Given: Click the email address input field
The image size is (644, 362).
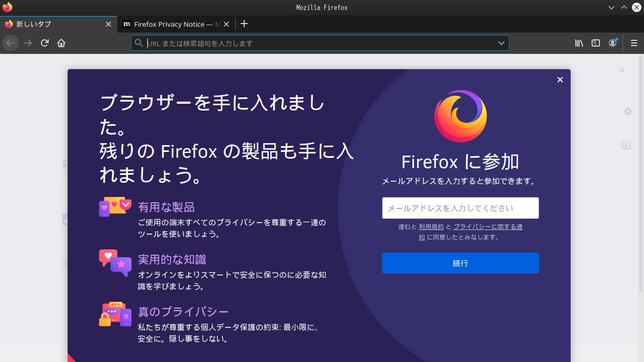Looking at the screenshot, I should 461,208.
